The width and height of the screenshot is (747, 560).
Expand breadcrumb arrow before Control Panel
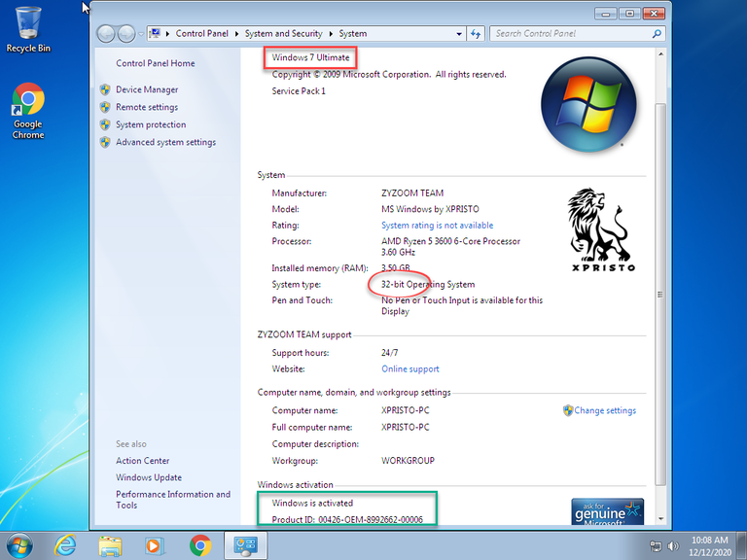pos(167,34)
